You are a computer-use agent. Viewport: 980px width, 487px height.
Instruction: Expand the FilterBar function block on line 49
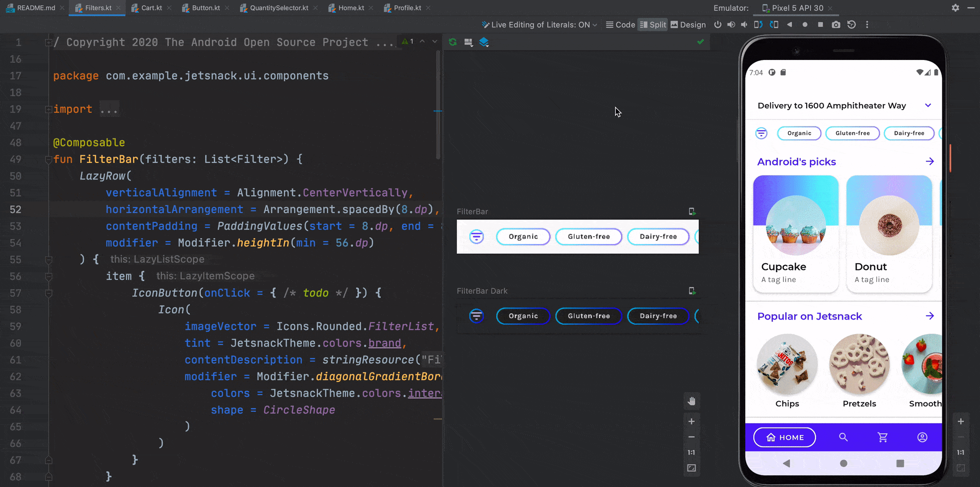tap(49, 158)
